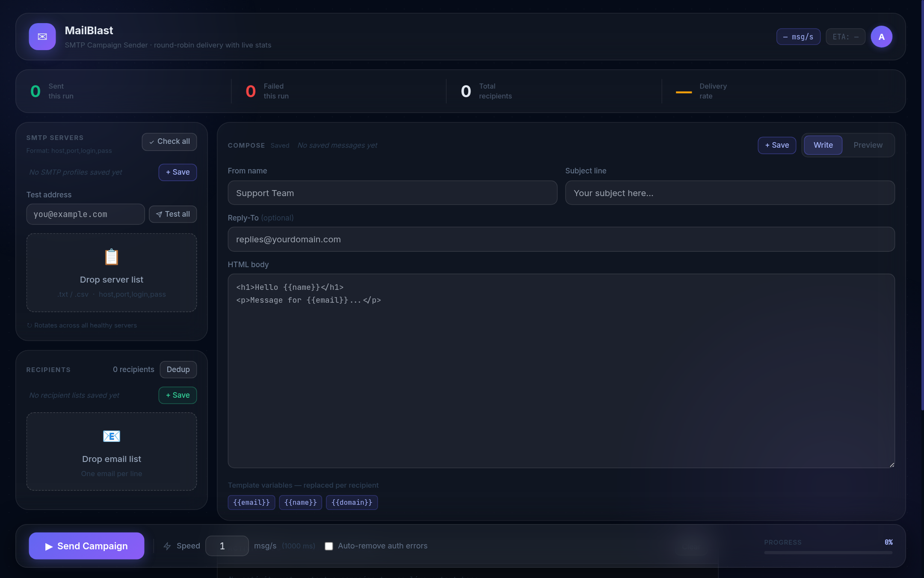Click the green + Save recipients button
Image resolution: width=924 pixels, height=578 pixels.
point(177,395)
